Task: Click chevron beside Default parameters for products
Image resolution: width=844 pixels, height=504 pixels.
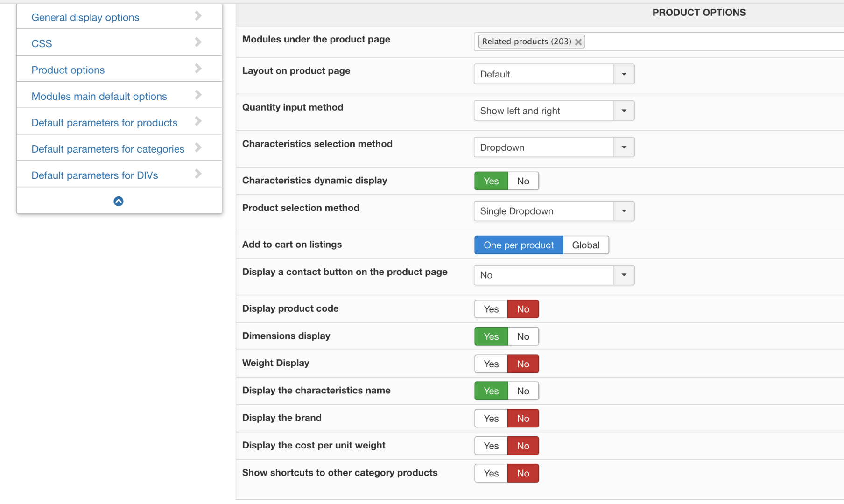Action: 198,121
